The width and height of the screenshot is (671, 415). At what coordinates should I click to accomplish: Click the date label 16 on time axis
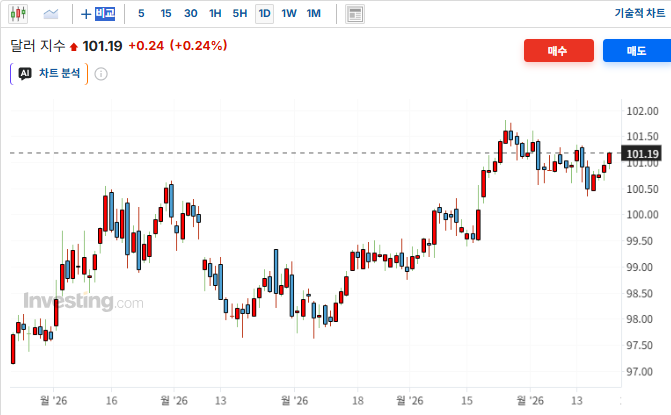(111, 401)
